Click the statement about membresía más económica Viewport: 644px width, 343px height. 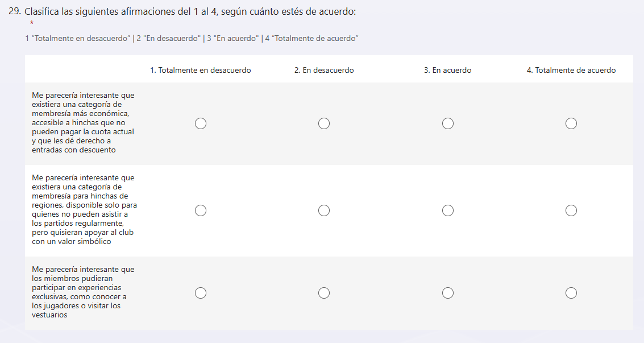pos(84,123)
